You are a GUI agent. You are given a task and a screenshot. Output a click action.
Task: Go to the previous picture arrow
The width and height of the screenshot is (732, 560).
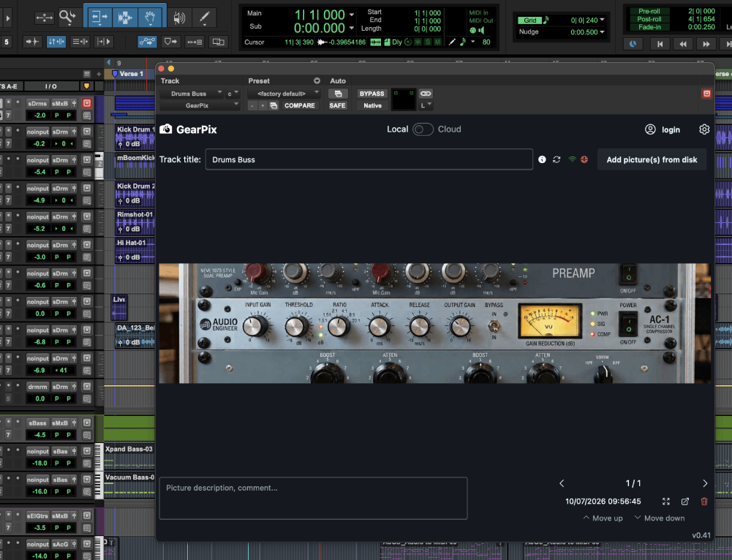click(562, 483)
